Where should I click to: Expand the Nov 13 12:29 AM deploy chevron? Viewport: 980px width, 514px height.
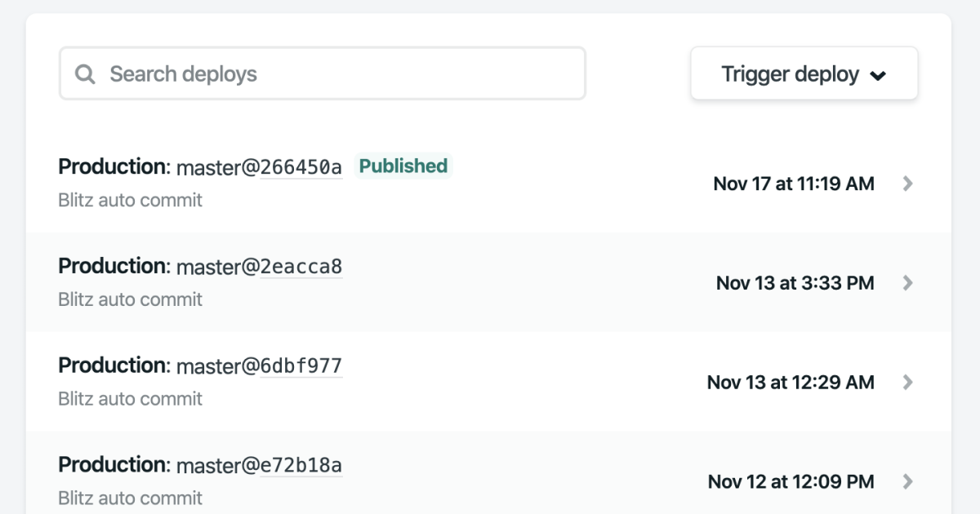tap(907, 382)
